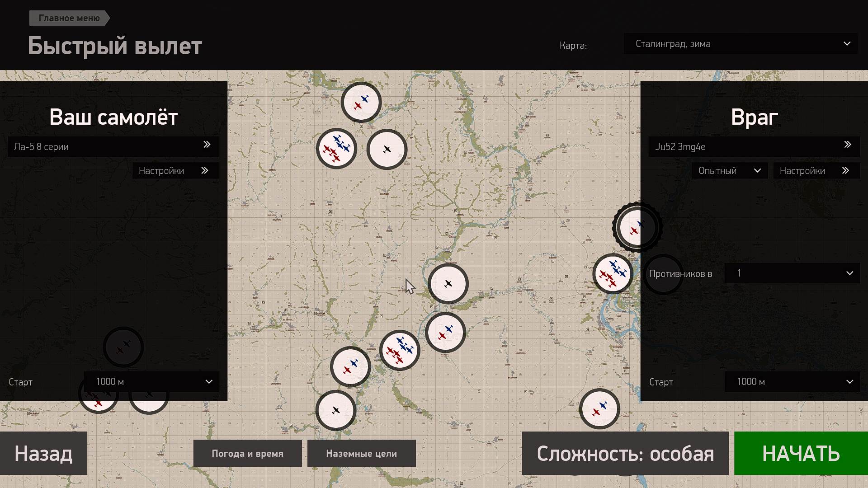Select duel icon directly below central single-plane icon
Screen dimensions: 868x488
(445, 333)
